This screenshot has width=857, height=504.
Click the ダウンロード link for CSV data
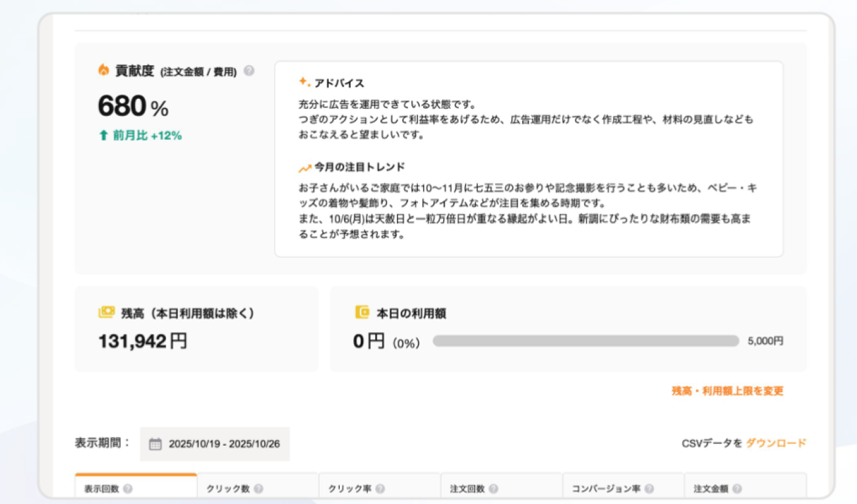point(776,443)
